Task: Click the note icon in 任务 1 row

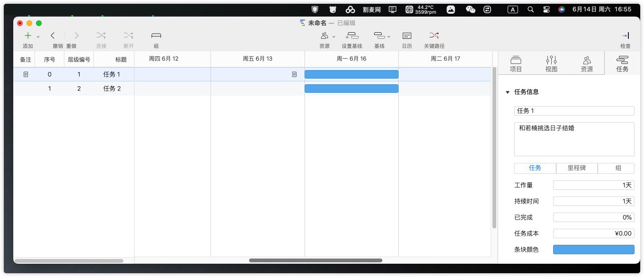Action: (x=26, y=74)
